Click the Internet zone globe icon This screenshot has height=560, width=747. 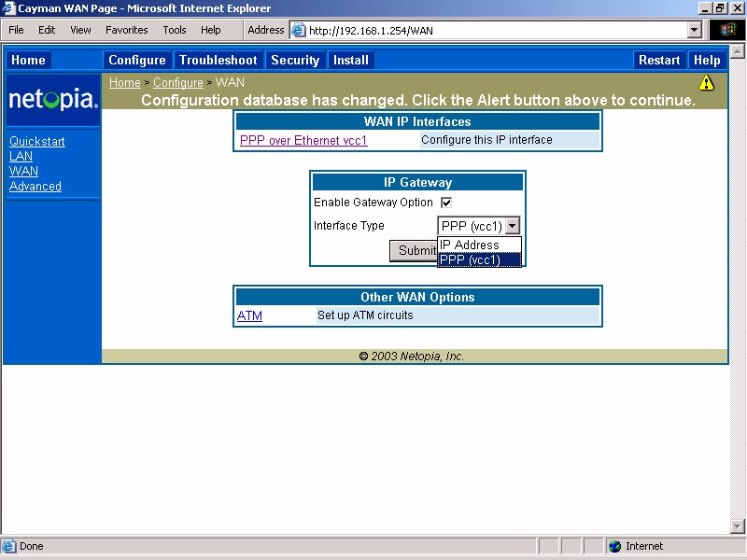click(x=615, y=546)
